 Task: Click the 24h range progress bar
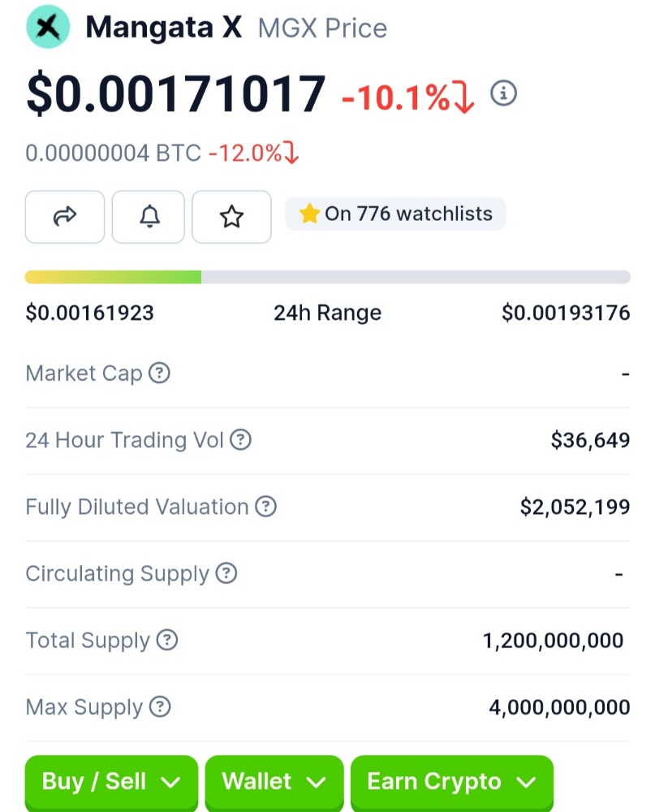(327, 277)
